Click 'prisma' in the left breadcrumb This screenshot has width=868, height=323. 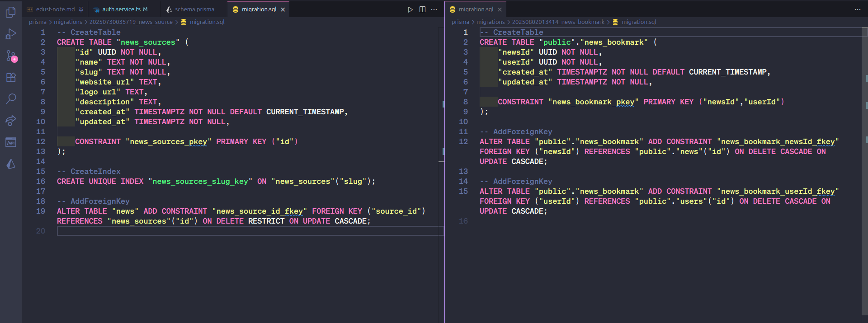[38, 22]
